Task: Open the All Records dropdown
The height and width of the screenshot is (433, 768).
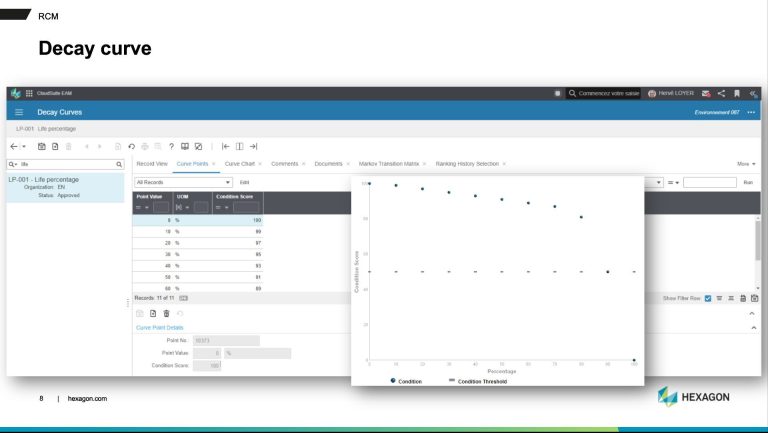Action: 183,182
